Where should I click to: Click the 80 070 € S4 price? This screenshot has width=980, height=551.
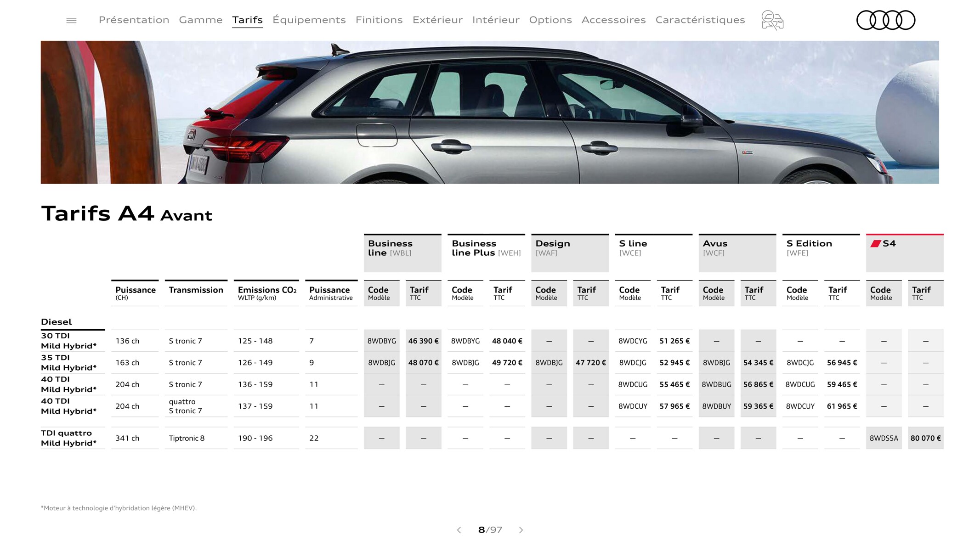pyautogui.click(x=926, y=439)
